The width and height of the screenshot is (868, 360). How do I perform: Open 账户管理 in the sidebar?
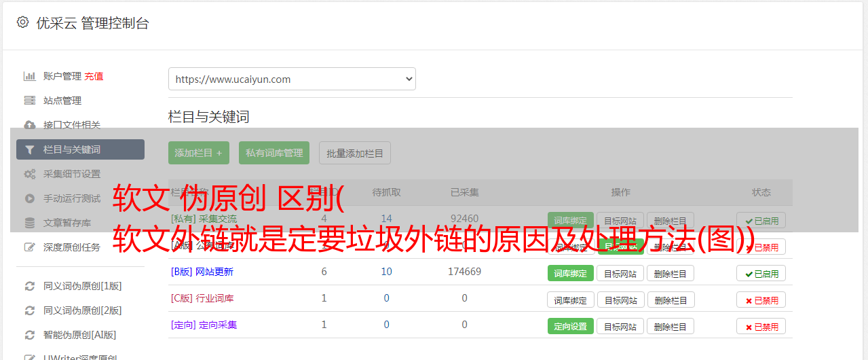(x=62, y=76)
